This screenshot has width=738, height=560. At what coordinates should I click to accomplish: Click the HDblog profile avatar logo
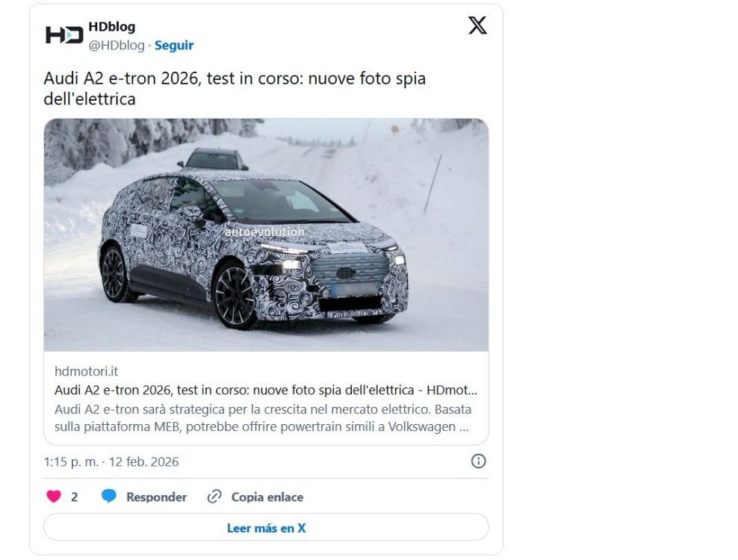(63, 35)
